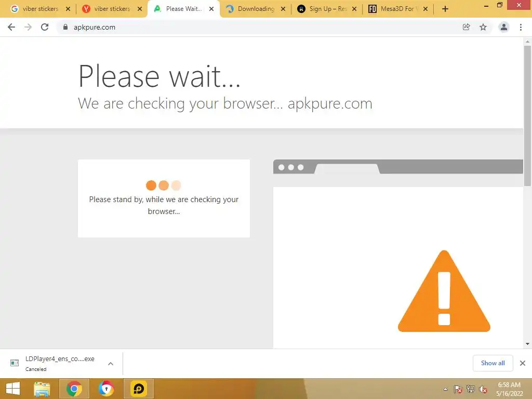The height and width of the screenshot is (399, 532).
Task: Select the 'Please Wait...' tab
Action: click(x=183, y=9)
